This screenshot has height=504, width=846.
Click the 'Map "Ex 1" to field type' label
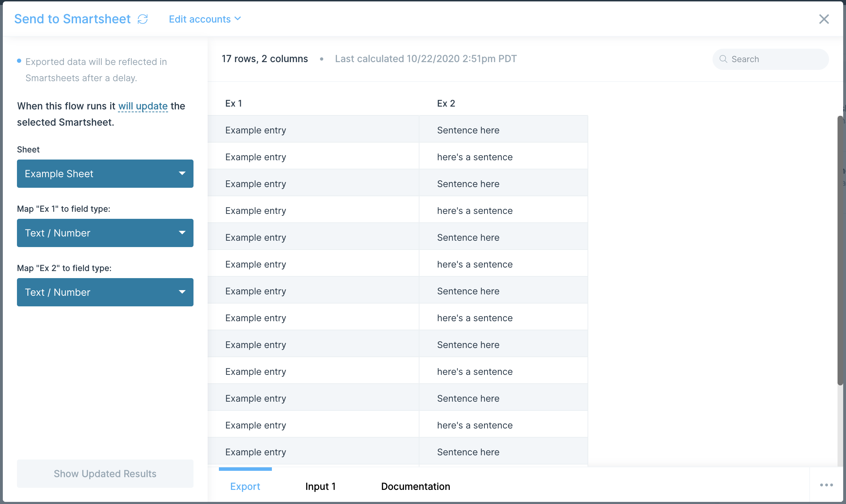click(x=64, y=209)
